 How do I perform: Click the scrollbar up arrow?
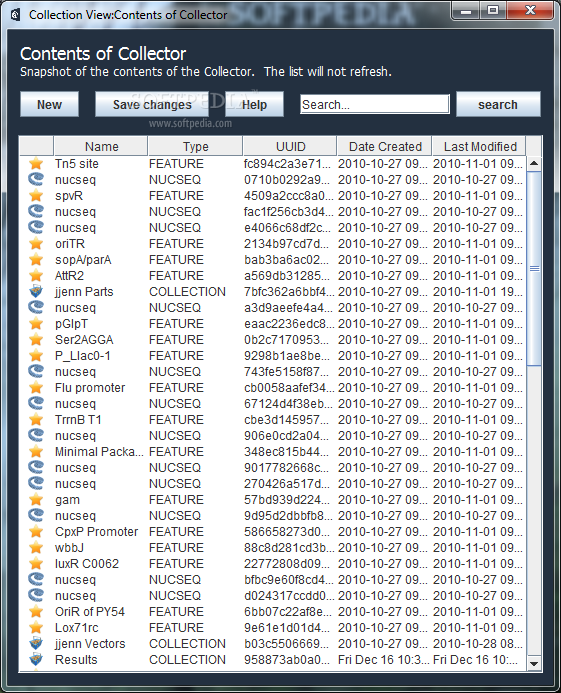pyautogui.click(x=534, y=164)
